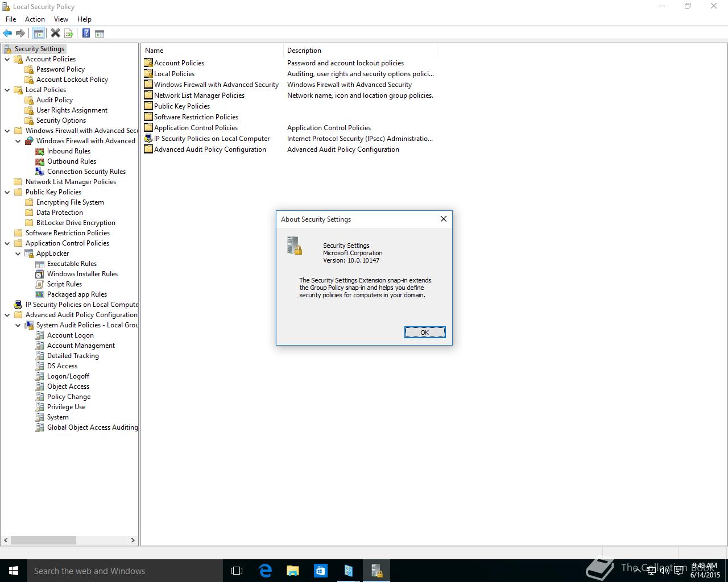Collapse the Application Control Policies node
Viewport: 728px width, 582px height.
click(7, 243)
